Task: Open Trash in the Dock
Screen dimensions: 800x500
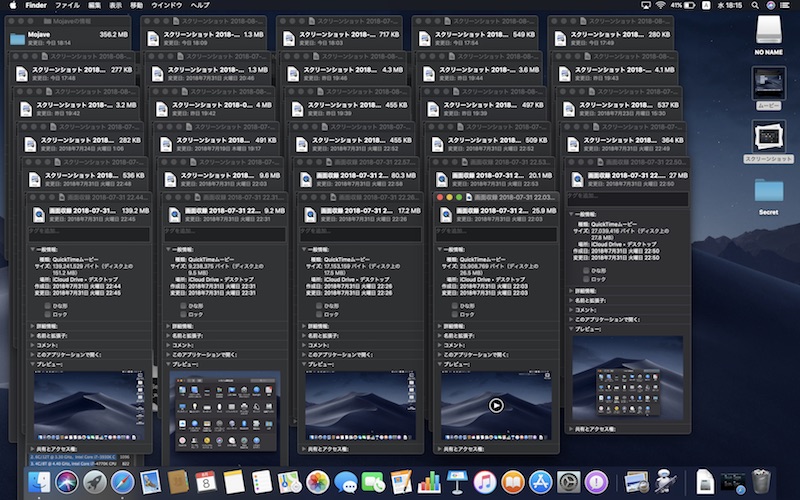Action: click(x=761, y=482)
